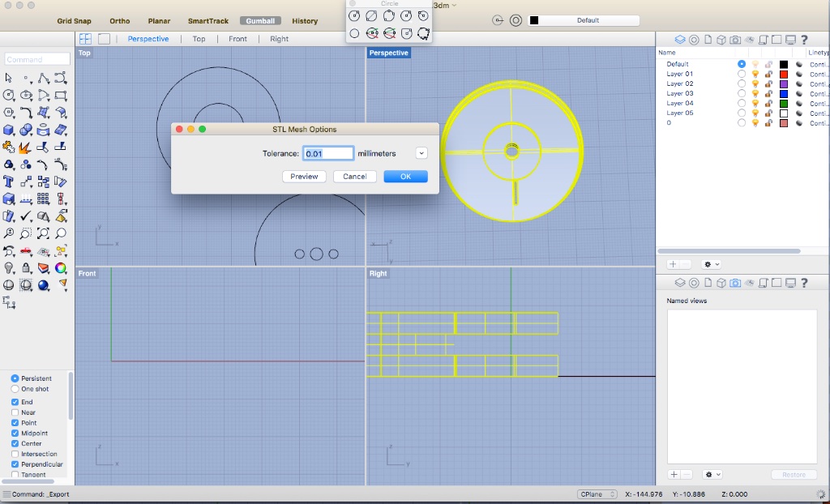Click the light bulb Hide objects tool
The image size is (830, 504).
(x=8, y=268)
